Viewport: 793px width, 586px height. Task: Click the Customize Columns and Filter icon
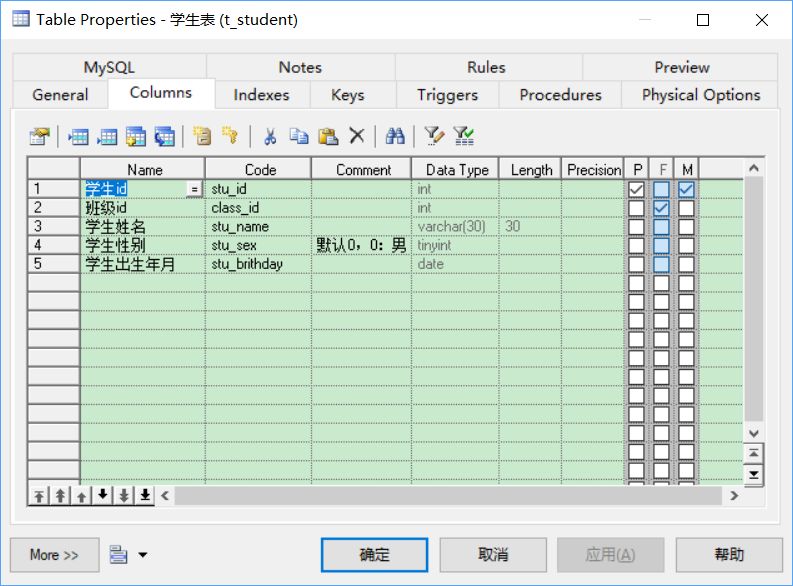click(434, 136)
